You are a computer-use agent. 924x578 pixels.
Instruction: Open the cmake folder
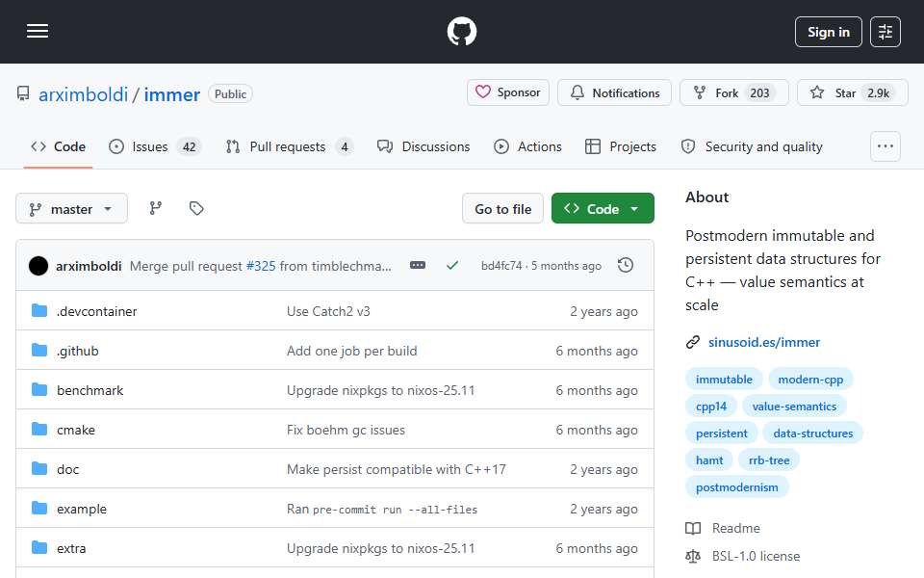pos(76,430)
